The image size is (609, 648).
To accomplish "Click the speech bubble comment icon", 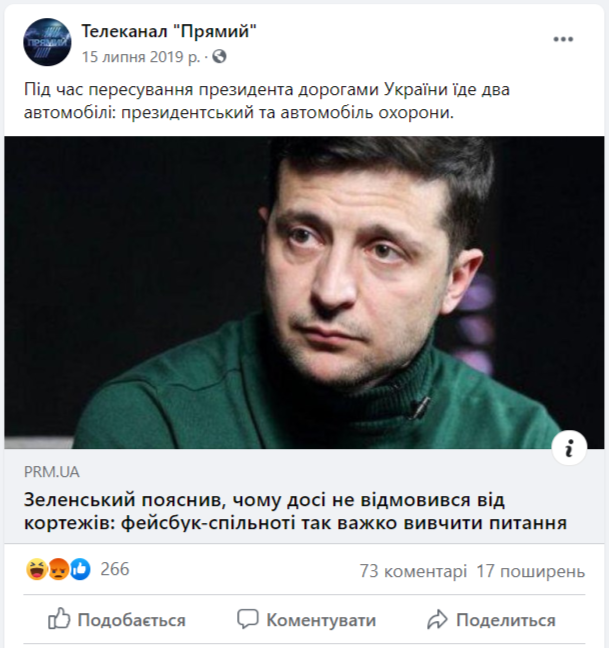I will point(248,619).
